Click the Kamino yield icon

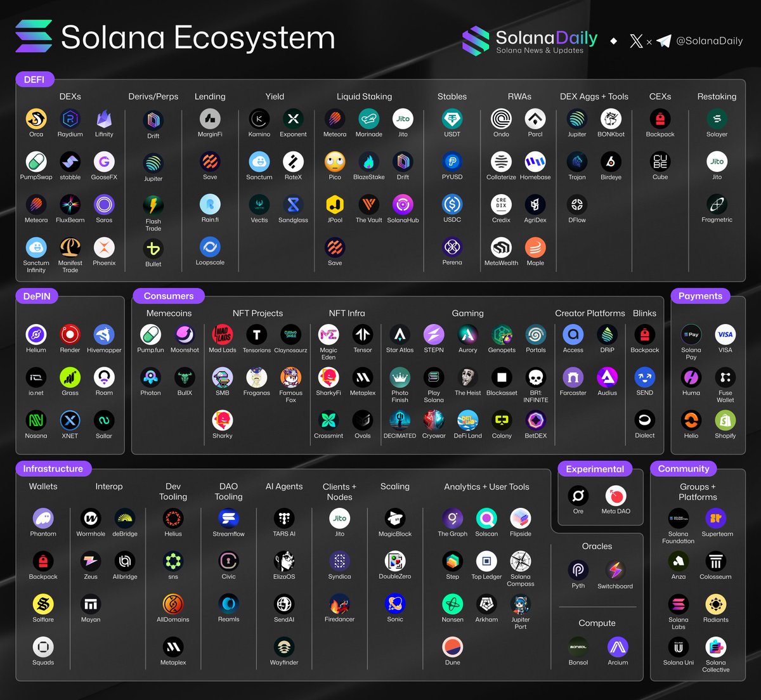[x=259, y=119]
